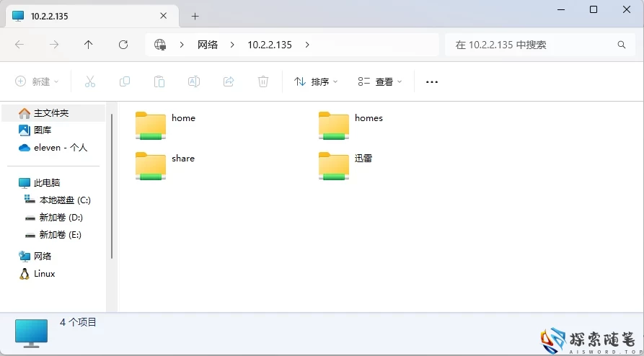Click 网络 breadcrumb in address bar
Viewport: 644px width, 356px height.
pyautogui.click(x=208, y=45)
